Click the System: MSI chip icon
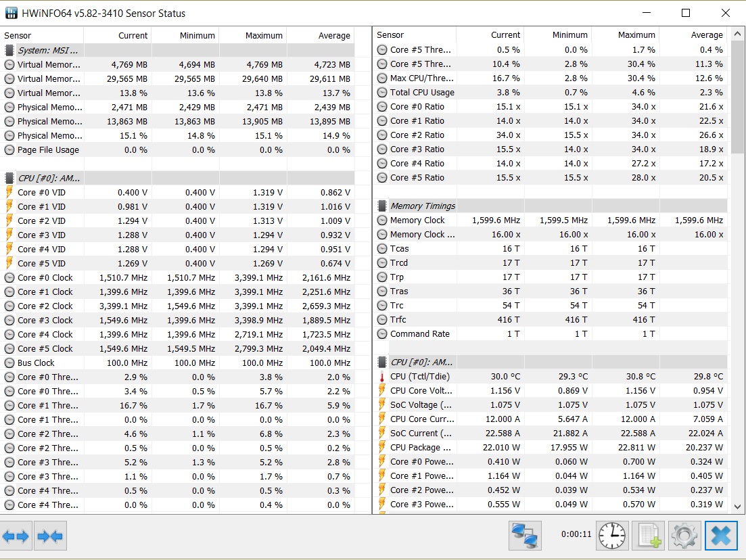Viewport: 746px width, 560px height. pyautogui.click(x=9, y=50)
